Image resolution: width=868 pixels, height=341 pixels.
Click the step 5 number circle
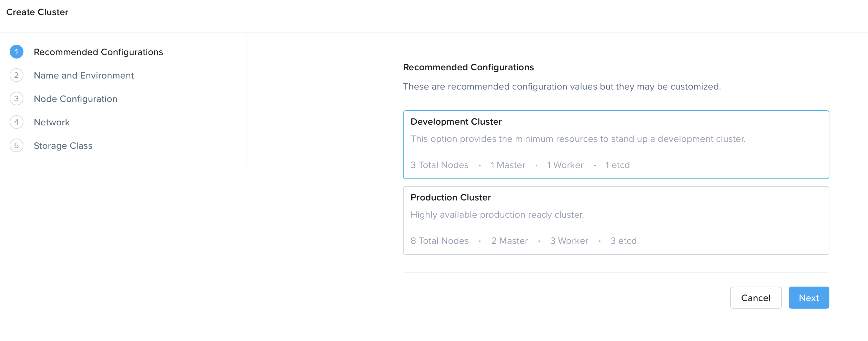(x=17, y=146)
